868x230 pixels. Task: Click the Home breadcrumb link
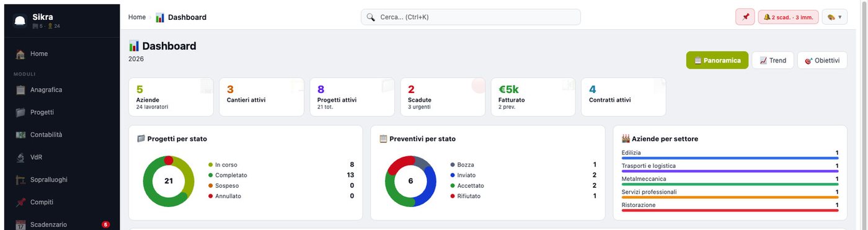(x=137, y=17)
